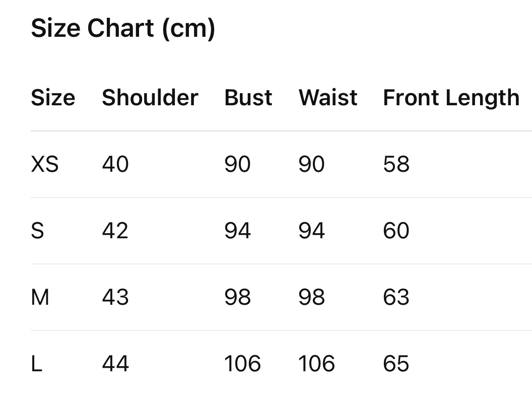Select the L size row label
The image size is (532, 403).
(x=36, y=364)
